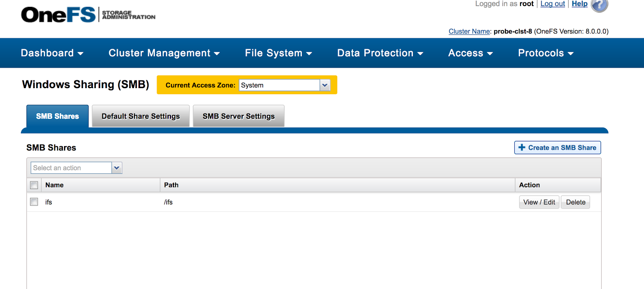644x289 pixels.
Task: Open the Dashboard menu
Action: click(52, 53)
